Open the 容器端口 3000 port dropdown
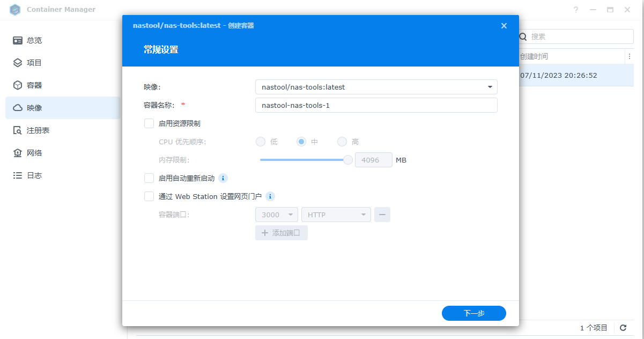 (x=277, y=215)
